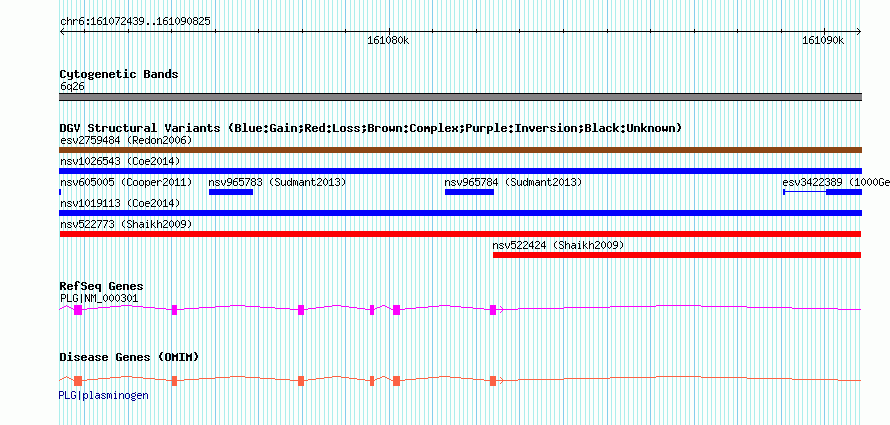Click the left arrowhead of coordinate ruler
The width and height of the screenshot is (890, 425).
62,31
